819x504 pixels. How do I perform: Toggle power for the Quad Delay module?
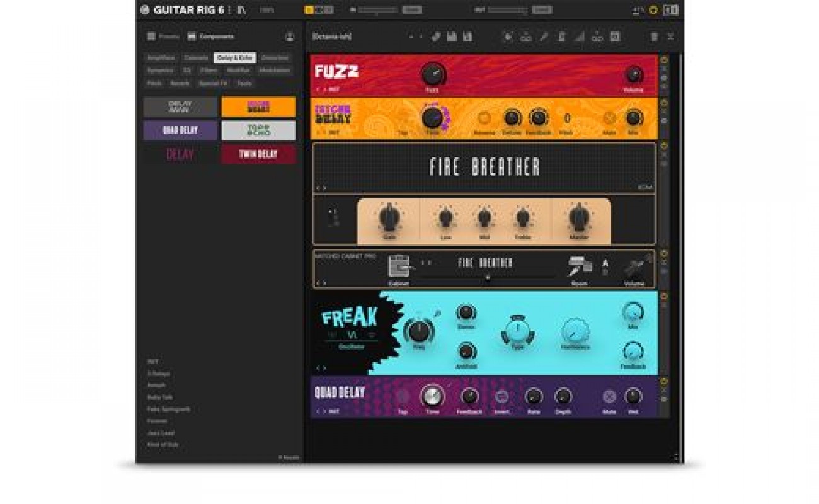(x=664, y=381)
